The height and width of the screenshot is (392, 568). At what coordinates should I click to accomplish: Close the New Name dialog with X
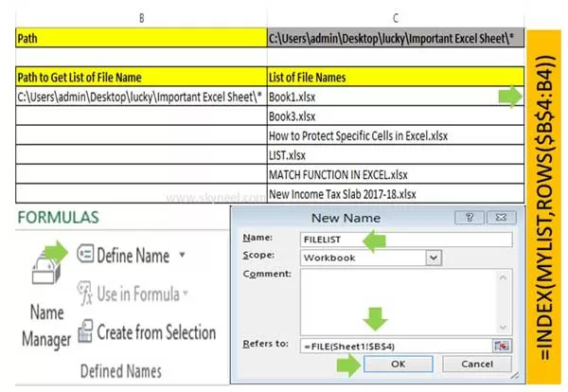coord(501,218)
